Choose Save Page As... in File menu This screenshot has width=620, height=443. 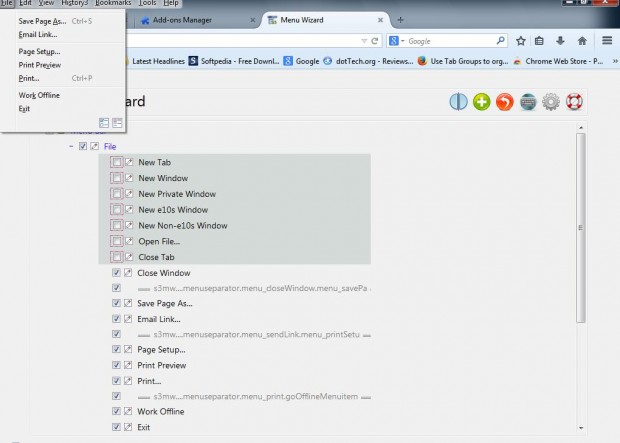(63, 21)
